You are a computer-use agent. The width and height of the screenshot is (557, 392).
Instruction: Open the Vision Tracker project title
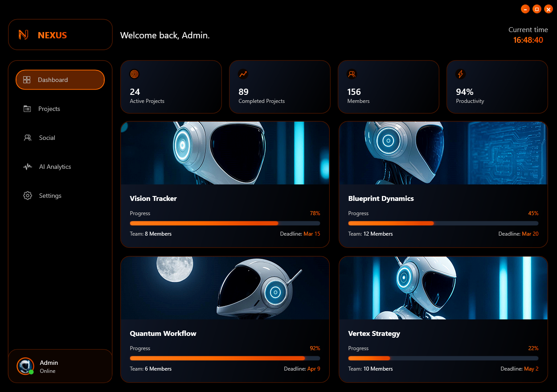tap(153, 199)
